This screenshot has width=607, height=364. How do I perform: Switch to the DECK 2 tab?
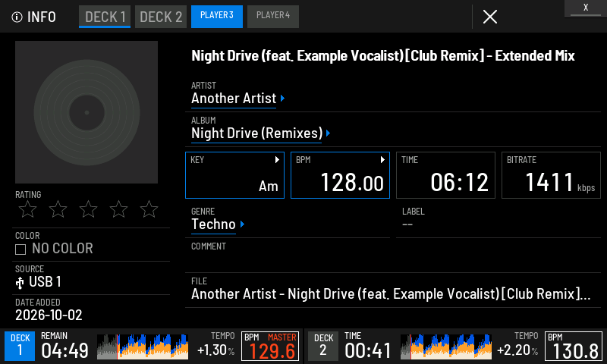(161, 17)
